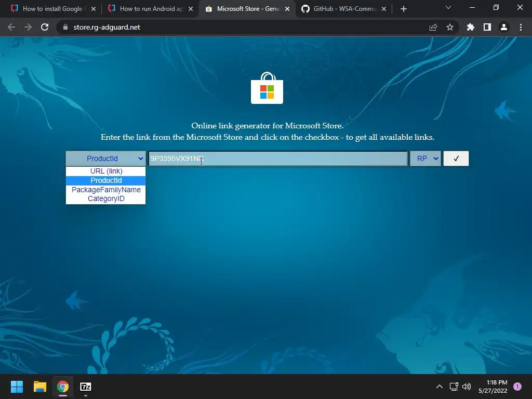
Task: Open the Chrome three-dot menu
Action: (521, 27)
